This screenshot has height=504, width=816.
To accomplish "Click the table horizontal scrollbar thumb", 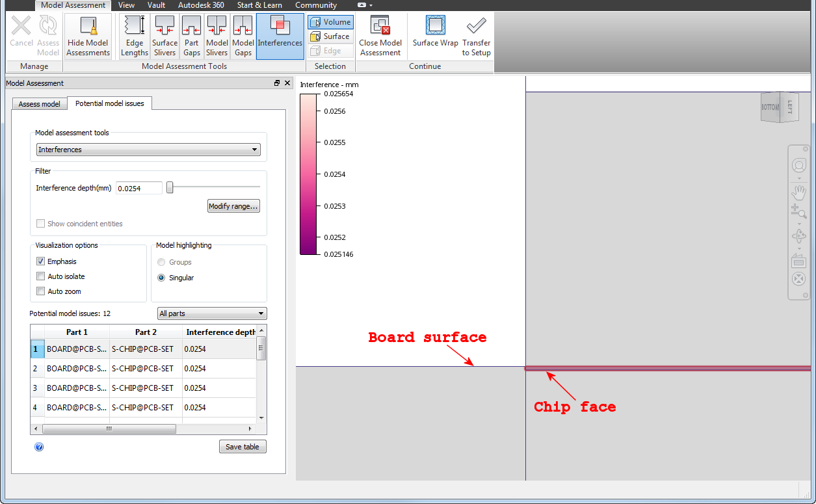I will [109, 429].
